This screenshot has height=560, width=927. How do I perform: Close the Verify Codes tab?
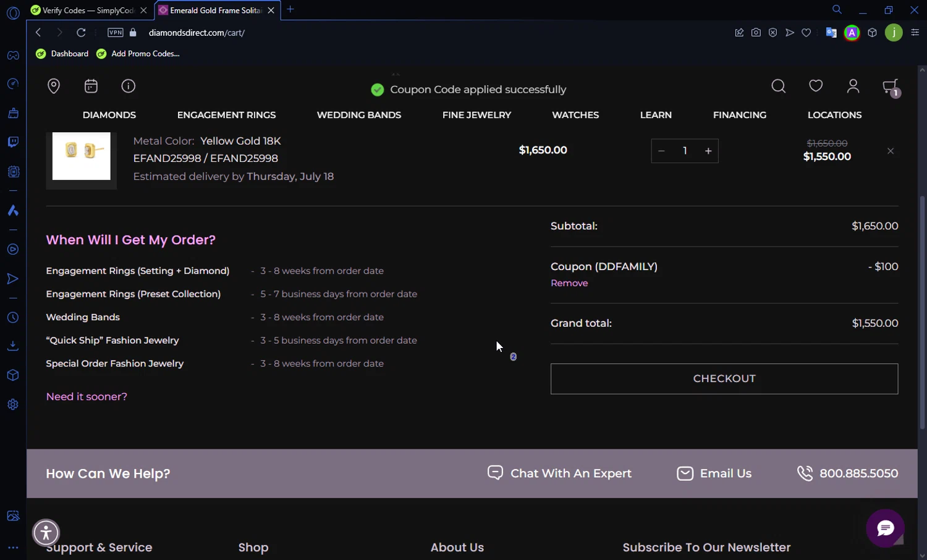coord(143,11)
